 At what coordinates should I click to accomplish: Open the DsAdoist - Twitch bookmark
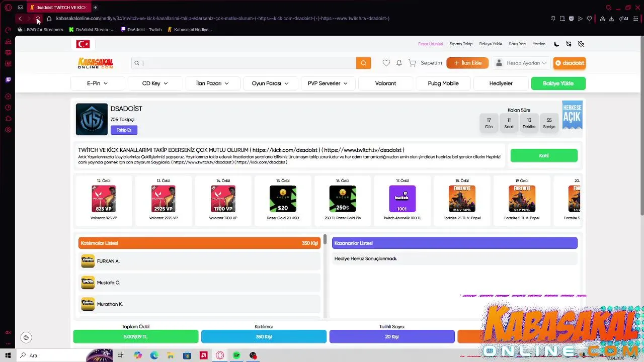(x=141, y=30)
